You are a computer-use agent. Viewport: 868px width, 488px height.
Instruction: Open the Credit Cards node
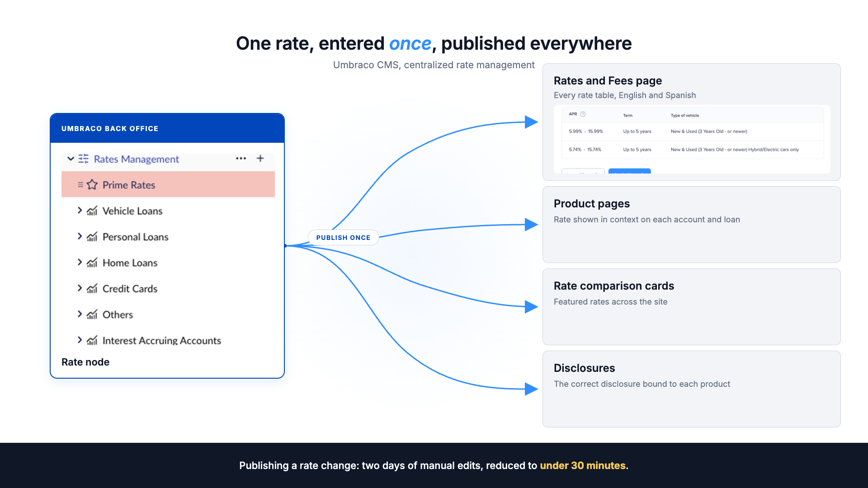tap(130, 289)
